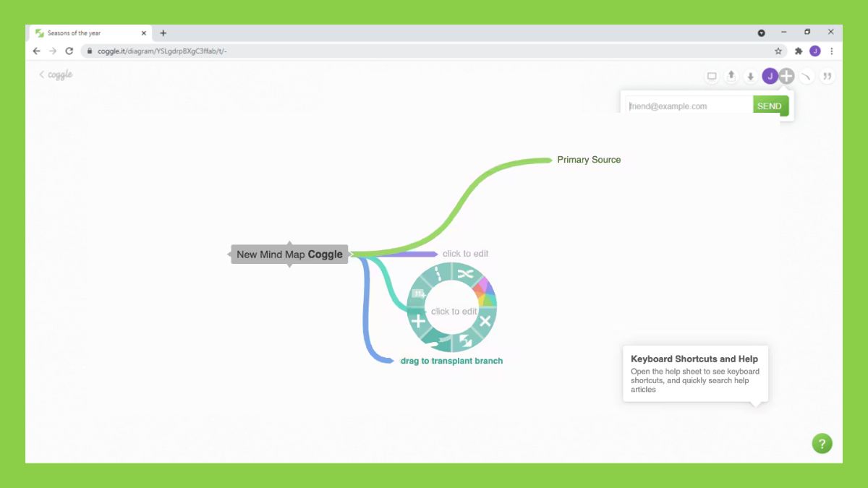The image size is (868, 488).
Task: View site info via padlock icon
Action: (90, 51)
